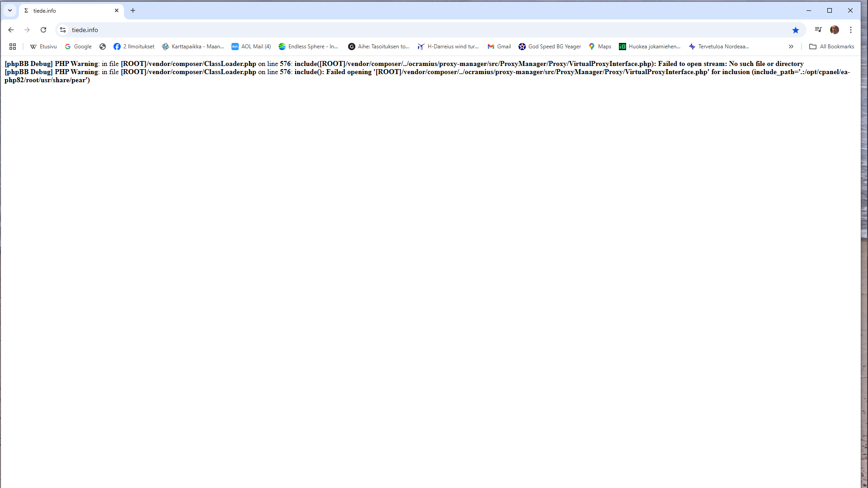Open the Facebook 2 Ilmoitukset bookmark
Screen dimensions: 868x488
[x=134, y=47]
